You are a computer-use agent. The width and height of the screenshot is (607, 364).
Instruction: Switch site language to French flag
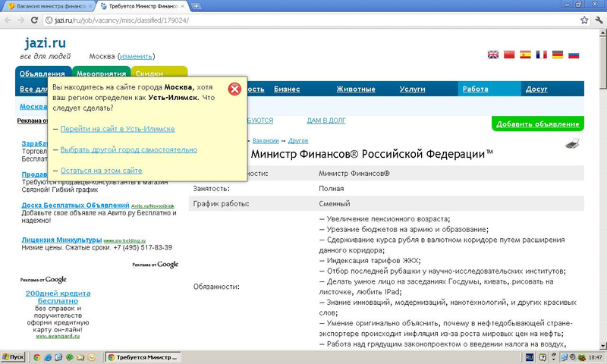[541, 55]
